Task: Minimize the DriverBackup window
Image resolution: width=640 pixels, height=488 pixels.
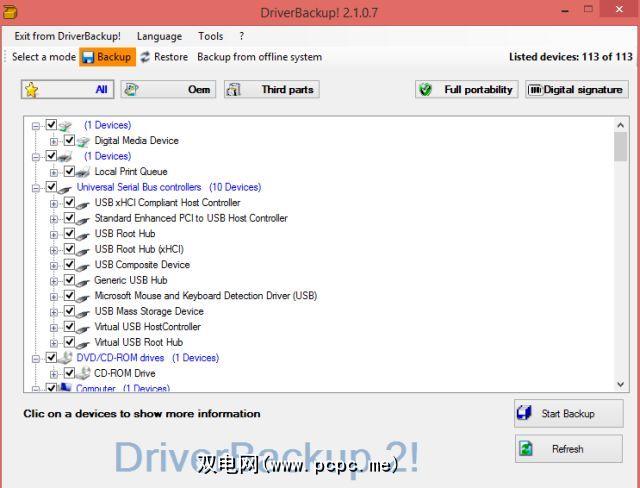Action: pyautogui.click(x=565, y=11)
